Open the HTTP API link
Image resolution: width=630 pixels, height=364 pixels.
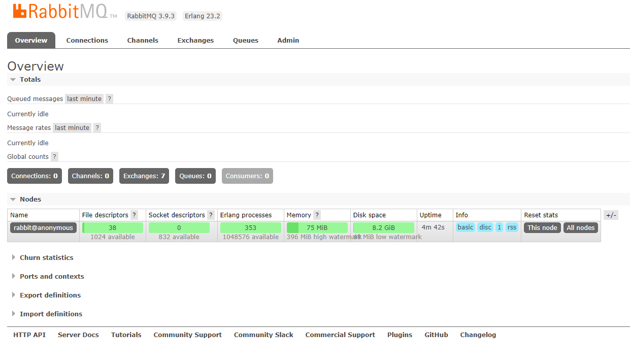point(29,335)
